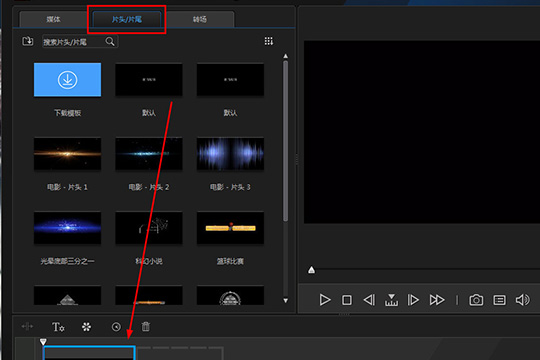The width and height of the screenshot is (540, 360).
Task: Click the fast forward button
Action: click(437, 300)
